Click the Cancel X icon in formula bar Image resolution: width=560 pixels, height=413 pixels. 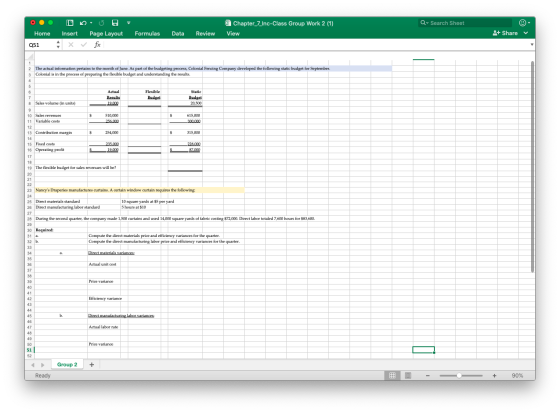pyautogui.click(x=71, y=45)
